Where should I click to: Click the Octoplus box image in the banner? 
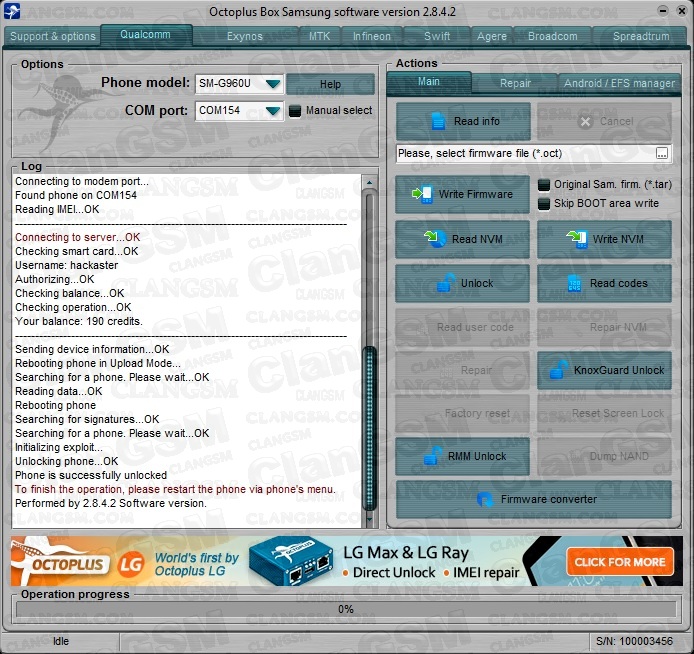click(290, 561)
